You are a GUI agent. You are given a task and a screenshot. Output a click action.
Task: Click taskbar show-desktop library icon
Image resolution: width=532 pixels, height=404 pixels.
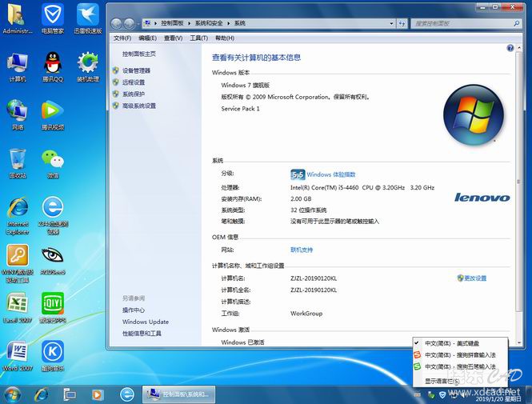pos(70,394)
